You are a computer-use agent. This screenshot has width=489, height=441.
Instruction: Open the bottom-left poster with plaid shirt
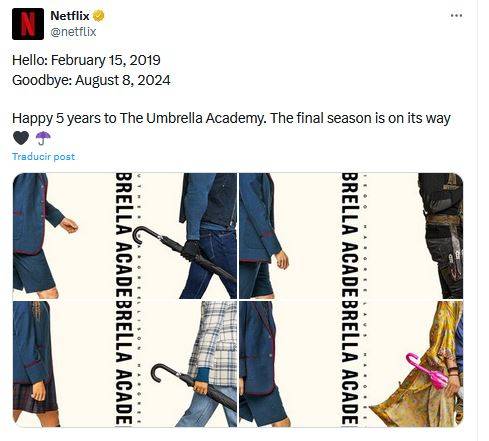pos(125,364)
